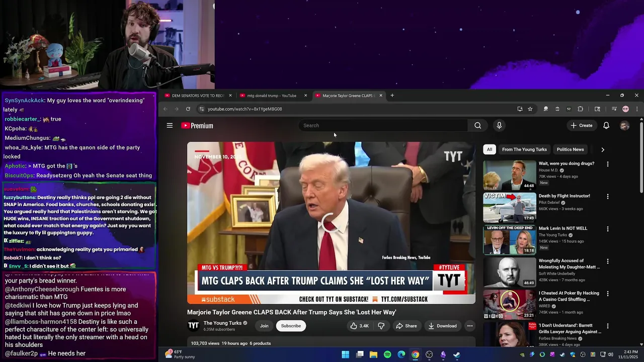Viewport: 644px width, 362px height.
Task: Open more actions ellipsis under video
Action: click(469, 326)
